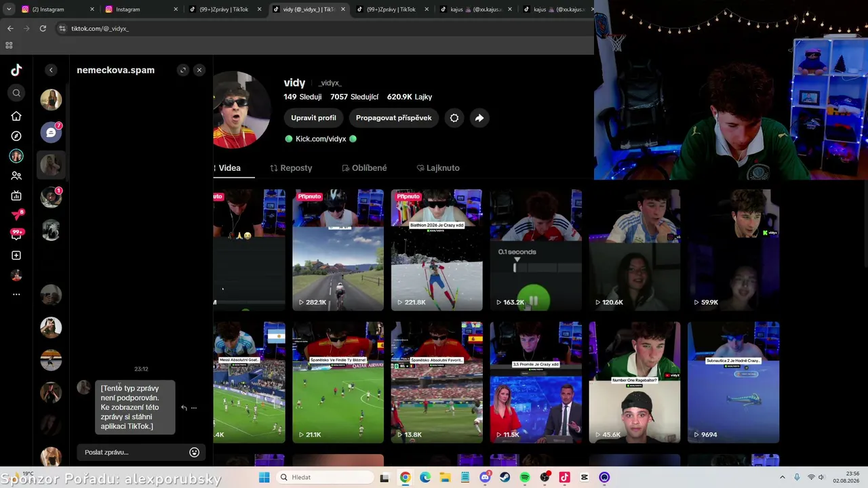Viewport: 868px width, 488px height.
Task: Open the More three-dots sidebar menu
Action: point(16,294)
